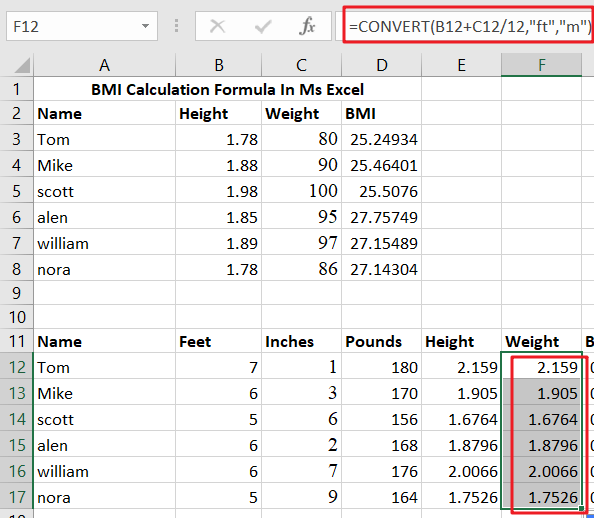Image resolution: width=594 pixels, height=518 pixels.
Task: Select column D header
Action: point(381,65)
